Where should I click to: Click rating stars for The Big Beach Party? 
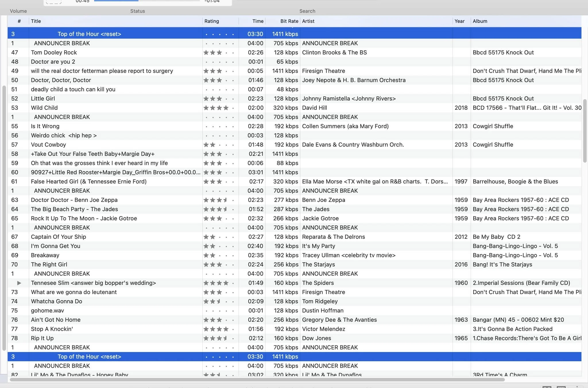point(219,209)
